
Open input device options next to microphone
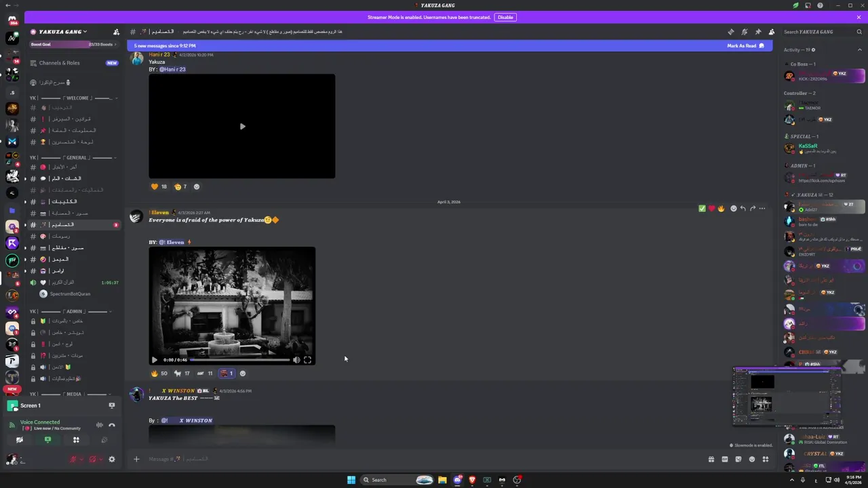pyautogui.click(x=81, y=459)
